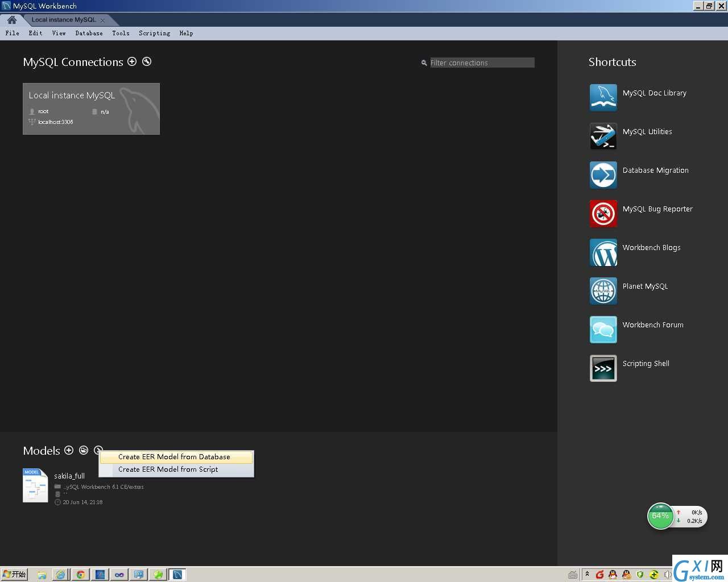
Task: Create a new model with Models plus icon
Action: point(69,450)
